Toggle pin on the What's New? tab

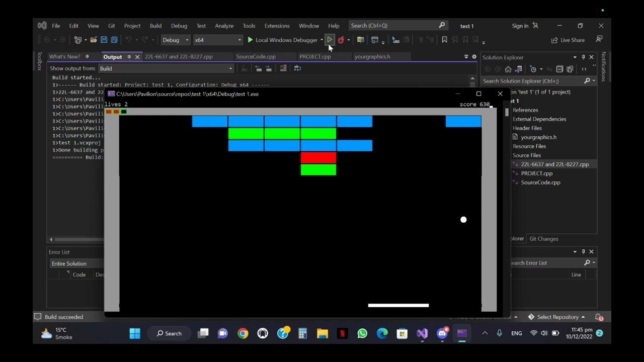(x=87, y=57)
